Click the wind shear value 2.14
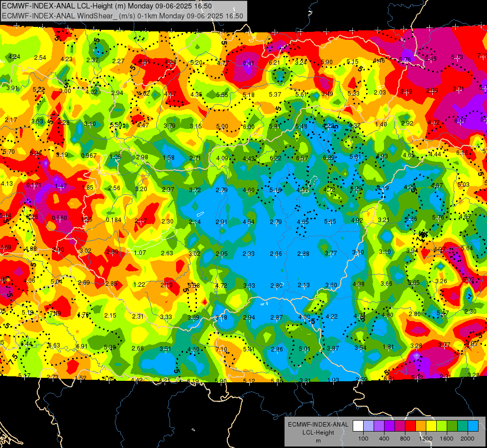This screenshot has height=448, width=487. pos(195,222)
